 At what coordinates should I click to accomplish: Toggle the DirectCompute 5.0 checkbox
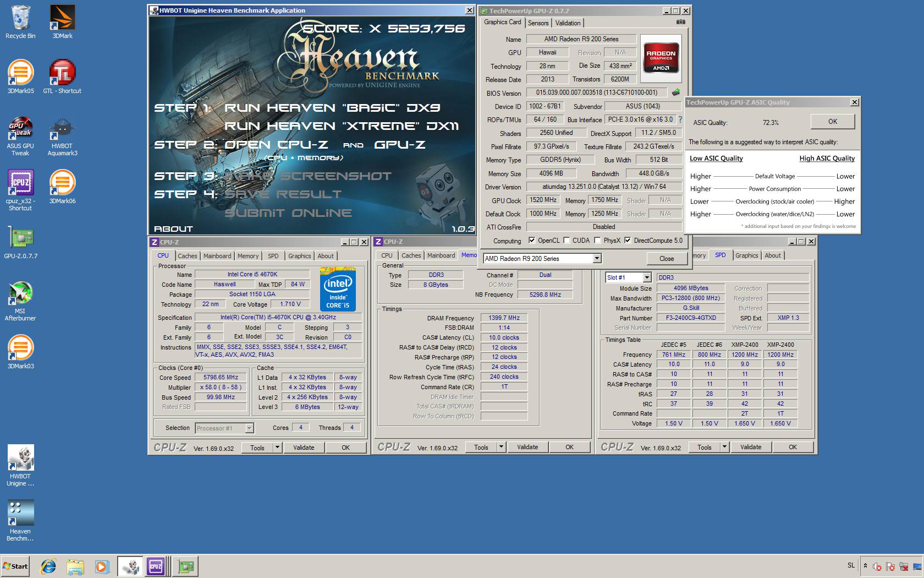click(x=628, y=241)
